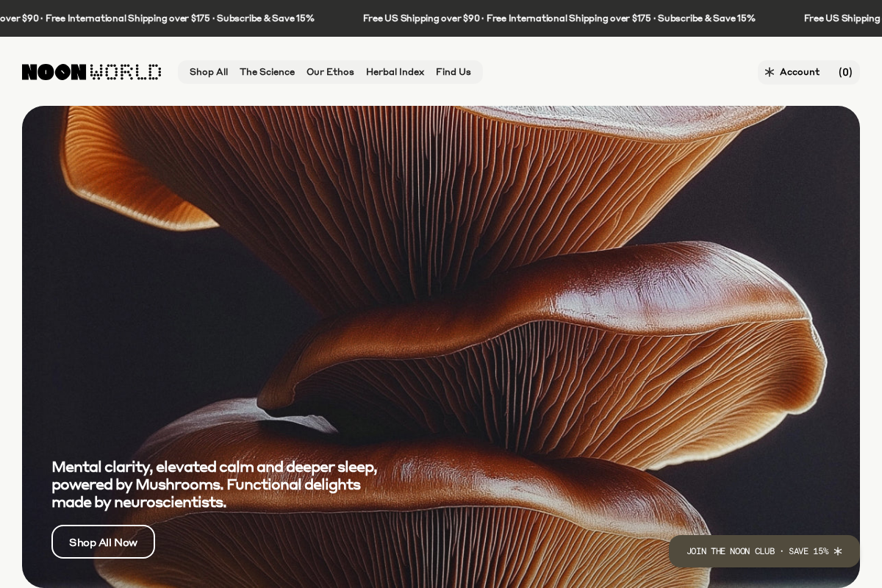
Task: Click the Shop All Now button
Action: coord(103,542)
